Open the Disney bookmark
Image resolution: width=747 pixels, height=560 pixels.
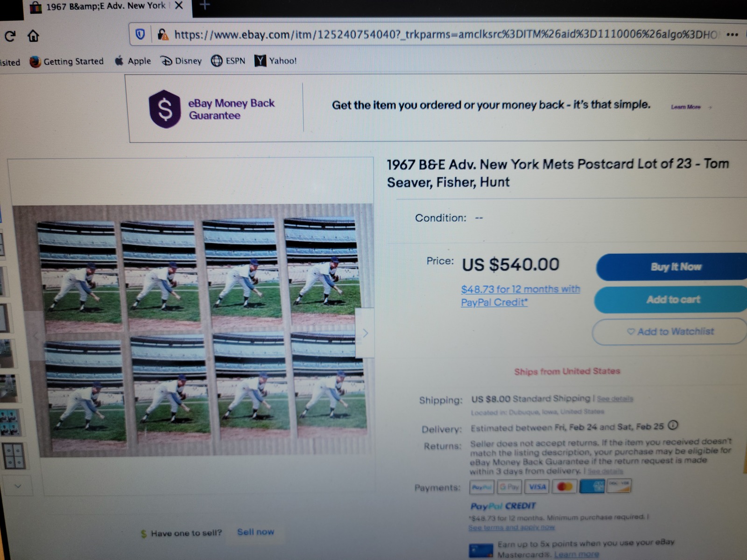[x=181, y=61]
